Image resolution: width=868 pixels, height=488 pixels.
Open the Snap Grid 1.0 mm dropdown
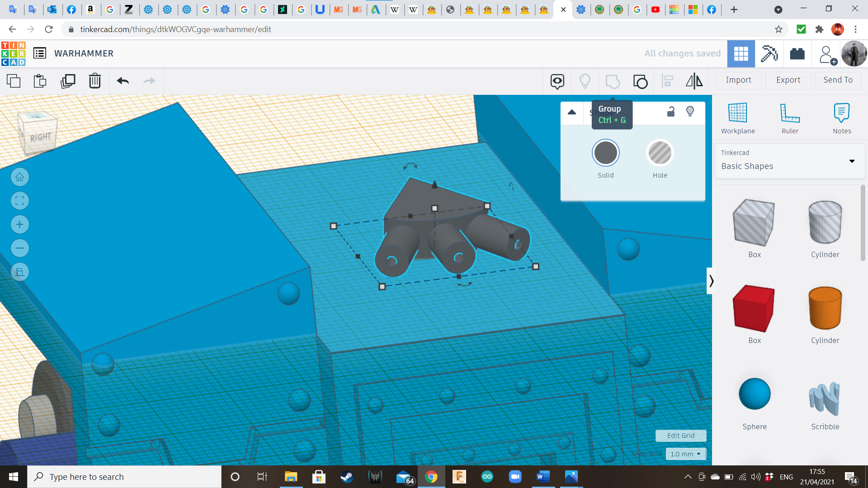(685, 454)
